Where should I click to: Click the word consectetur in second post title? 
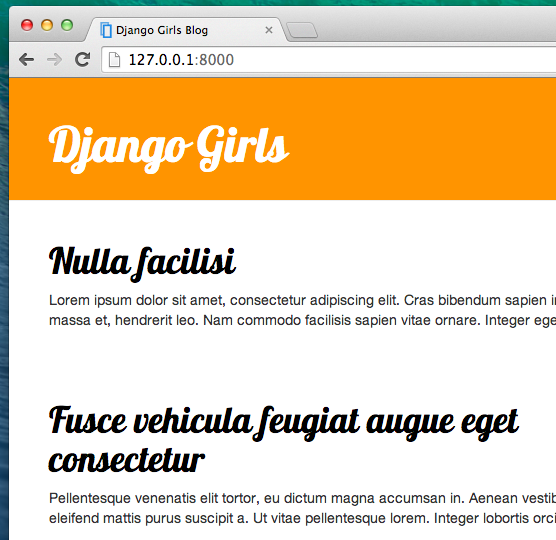[x=127, y=461]
